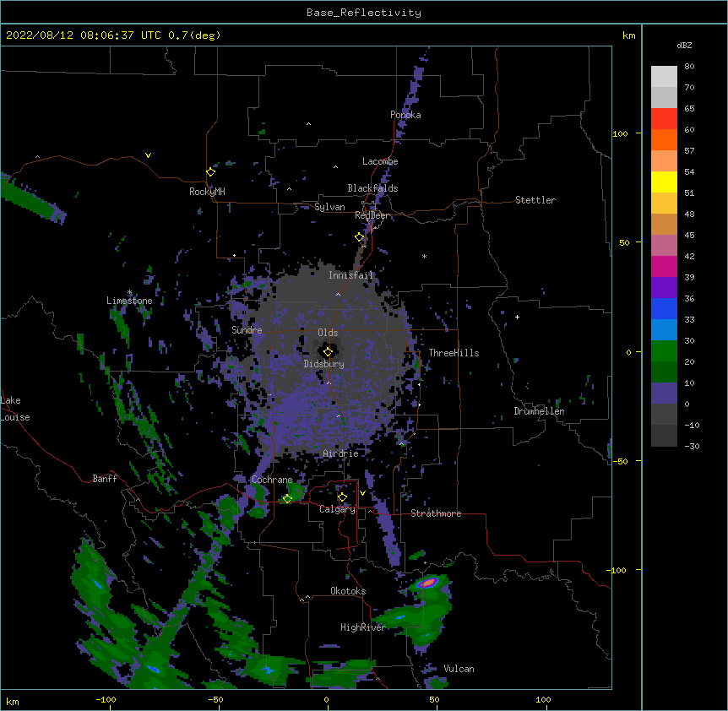
Task: Select the bright yellow 51-54 dBZ legend swatch
Action: click(664, 182)
